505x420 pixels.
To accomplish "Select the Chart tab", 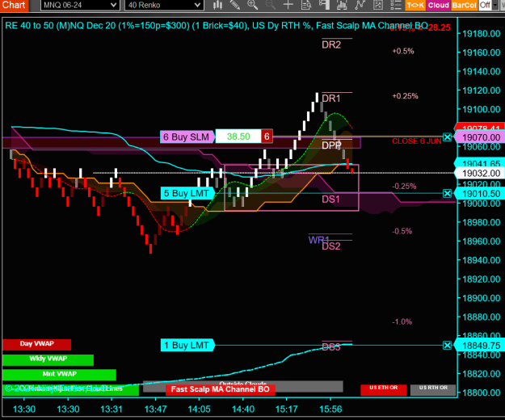I will point(14,5).
